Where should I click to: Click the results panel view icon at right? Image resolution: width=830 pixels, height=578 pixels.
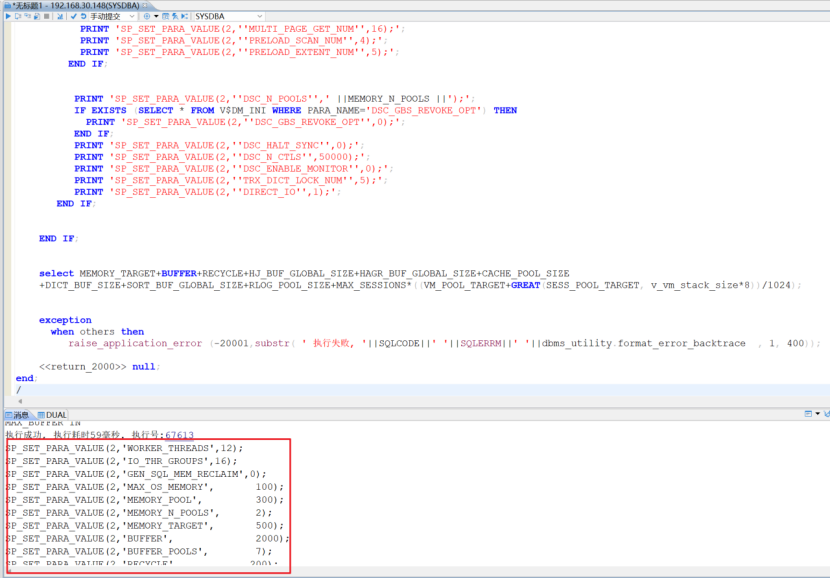[x=808, y=414]
